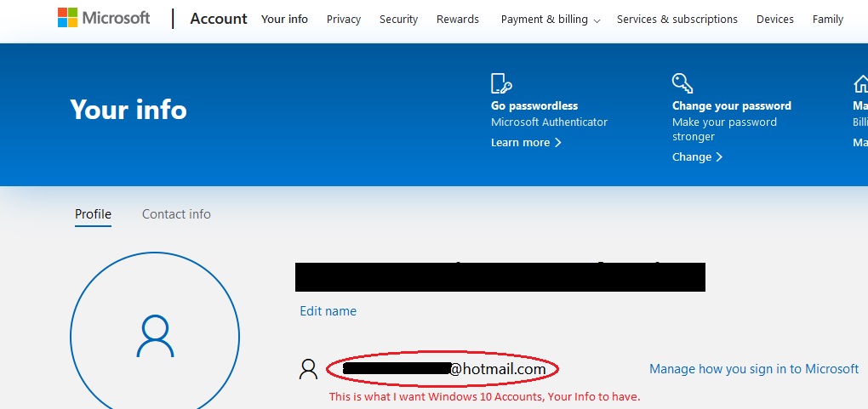
Task: Go to the Devices page
Action: pyautogui.click(x=775, y=20)
